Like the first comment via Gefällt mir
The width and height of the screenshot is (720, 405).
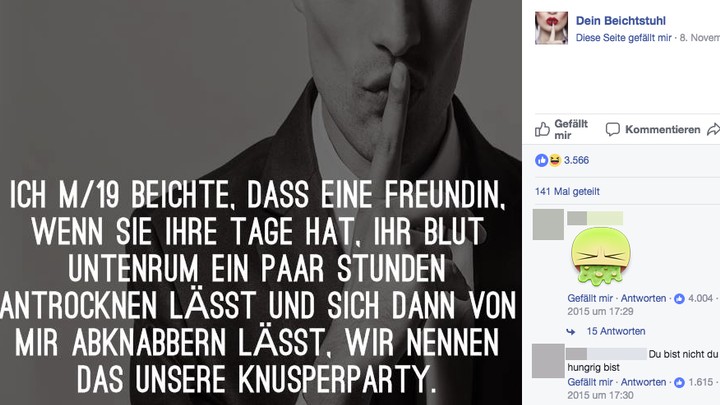tap(590, 298)
